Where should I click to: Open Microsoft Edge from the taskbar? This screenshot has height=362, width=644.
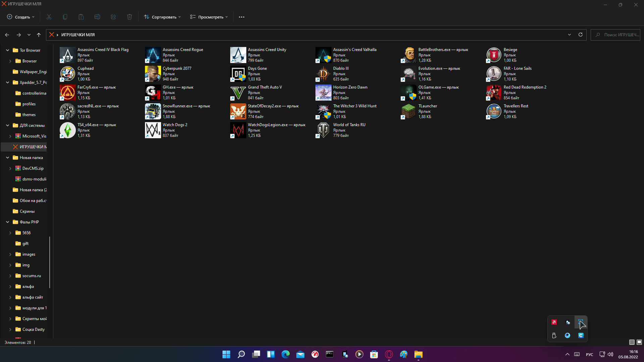pyautogui.click(x=286, y=354)
